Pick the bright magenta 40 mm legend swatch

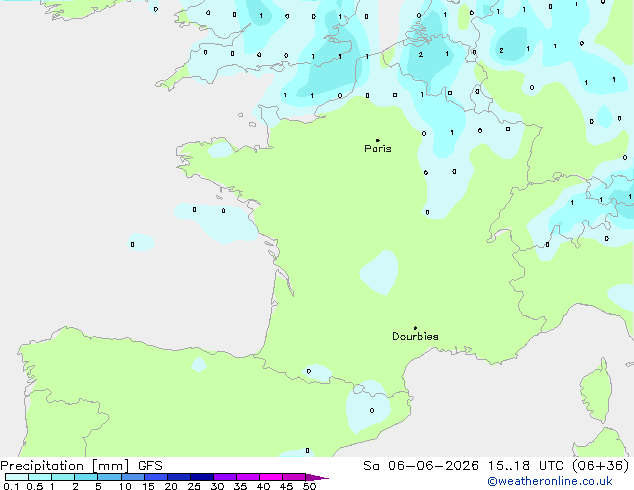(x=271, y=477)
